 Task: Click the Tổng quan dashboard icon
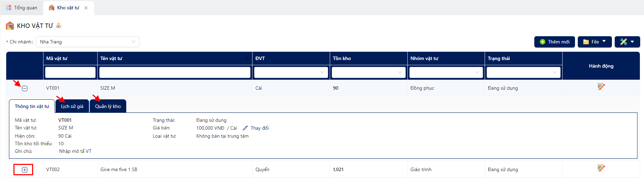pos(9,8)
